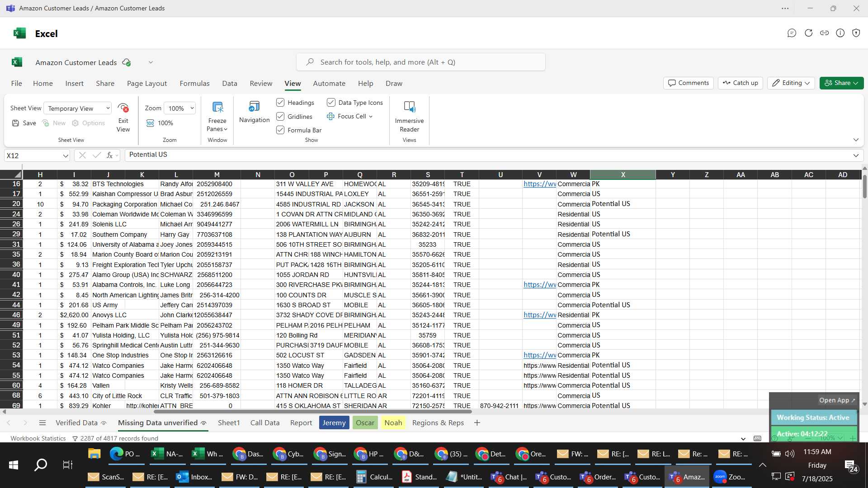This screenshot has height=488, width=868.
Task: Click the Catch up button
Action: coord(741,83)
